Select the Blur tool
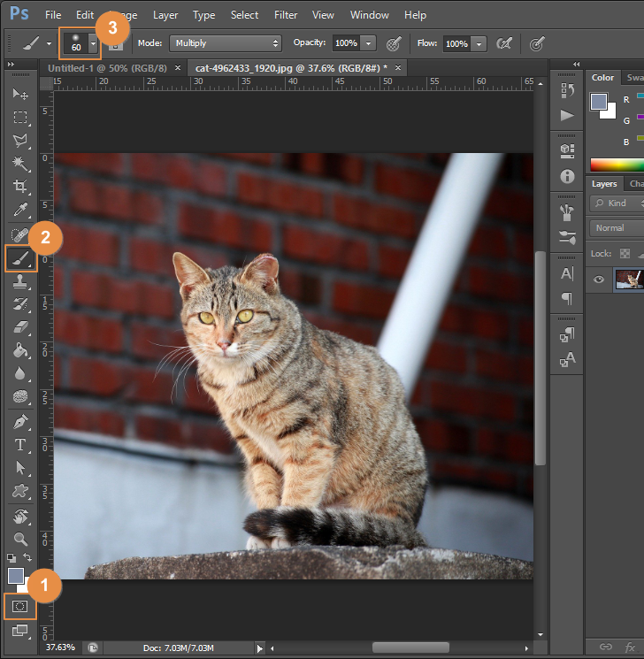This screenshot has width=644, height=659. (19, 373)
